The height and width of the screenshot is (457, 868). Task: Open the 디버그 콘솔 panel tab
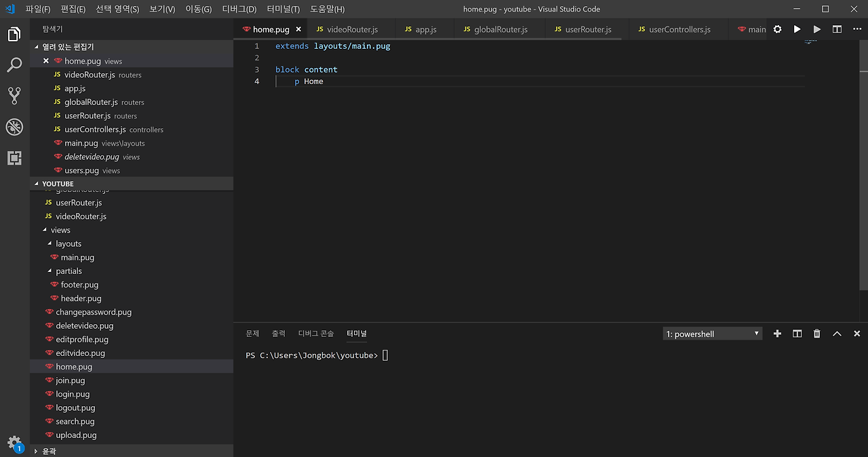(x=316, y=334)
